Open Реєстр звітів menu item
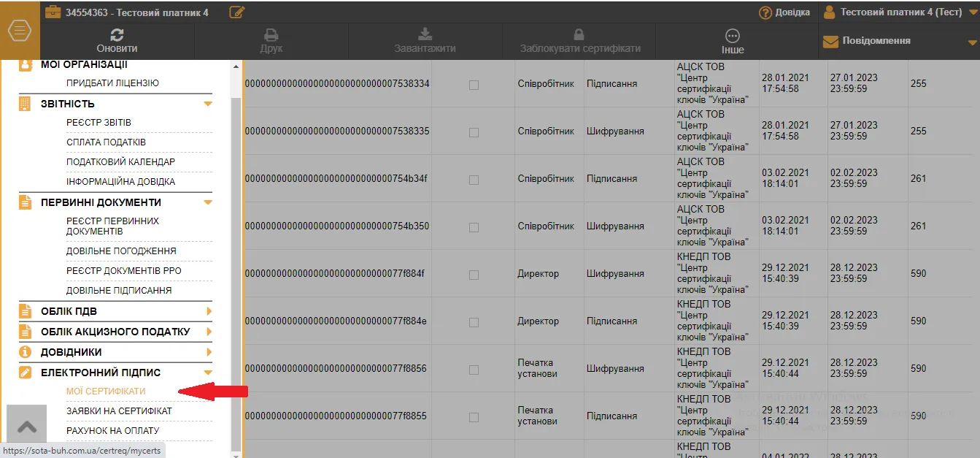Viewport: 980px width, 458px height. click(x=99, y=123)
